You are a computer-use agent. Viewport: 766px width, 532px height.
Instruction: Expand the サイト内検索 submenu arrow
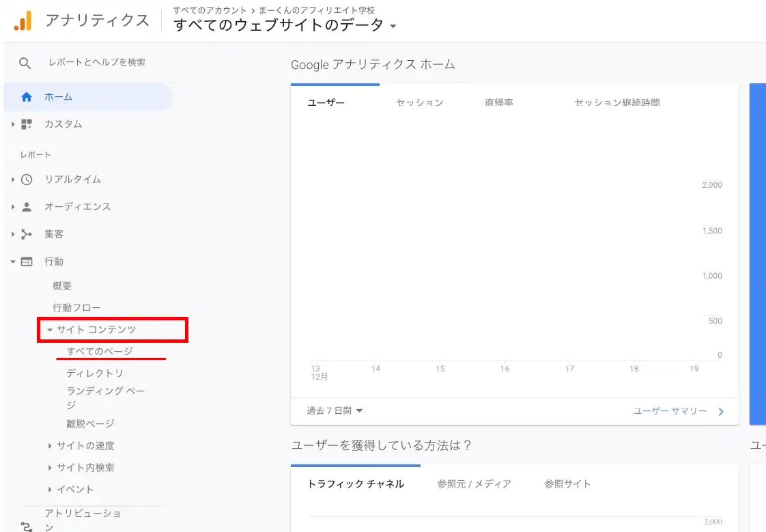[49, 468]
